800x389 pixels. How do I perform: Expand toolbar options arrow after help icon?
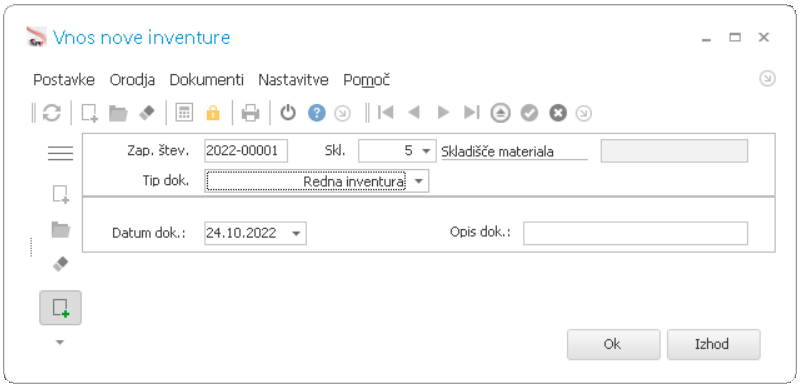[342, 113]
